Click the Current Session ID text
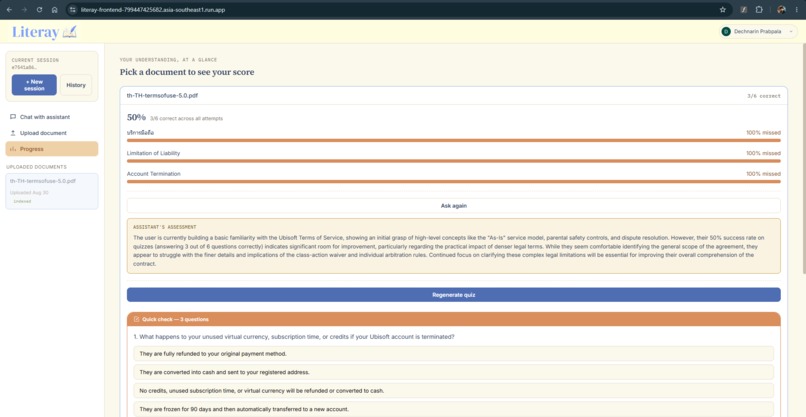The height and width of the screenshot is (417, 806). (x=24, y=67)
